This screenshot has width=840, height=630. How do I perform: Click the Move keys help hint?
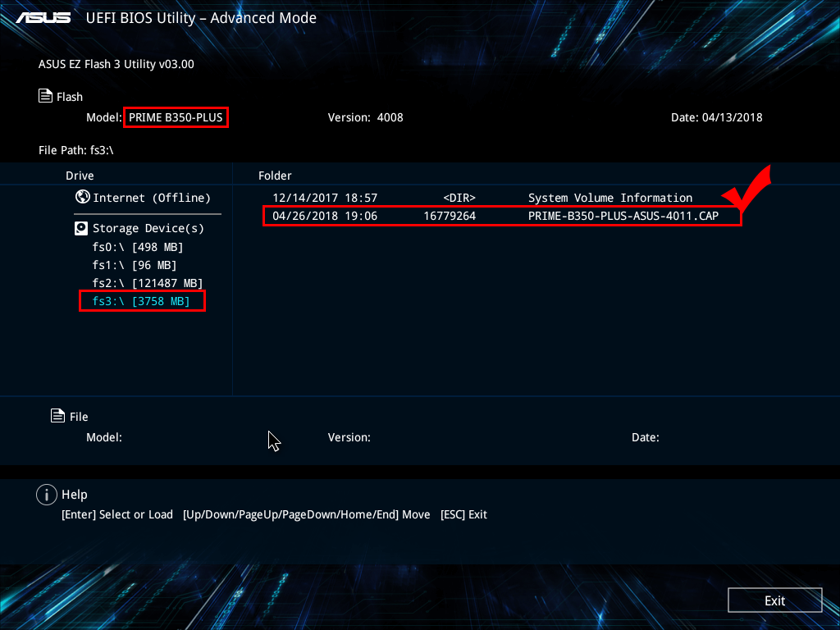coord(307,514)
